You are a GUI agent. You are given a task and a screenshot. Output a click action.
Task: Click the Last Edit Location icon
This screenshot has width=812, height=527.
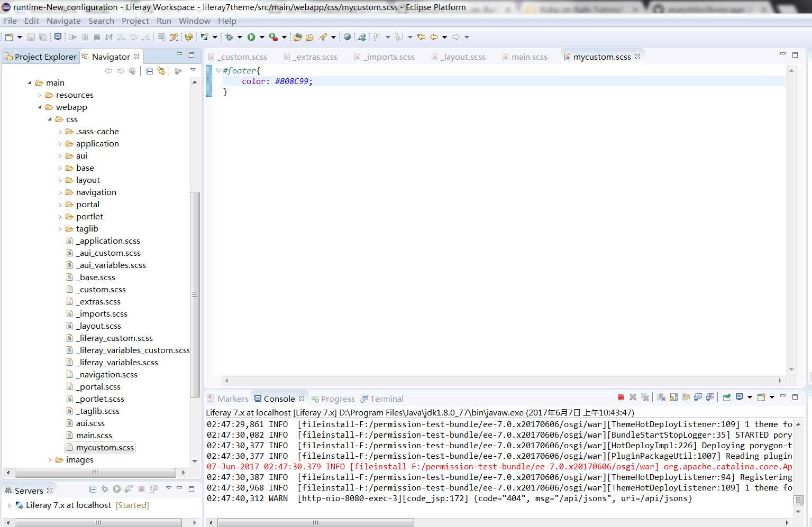[x=421, y=37]
